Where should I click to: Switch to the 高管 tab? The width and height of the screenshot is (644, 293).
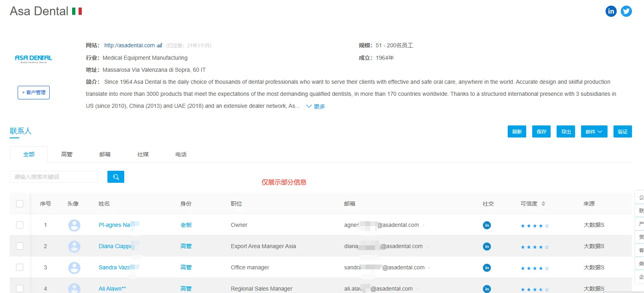(x=67, y=154)
